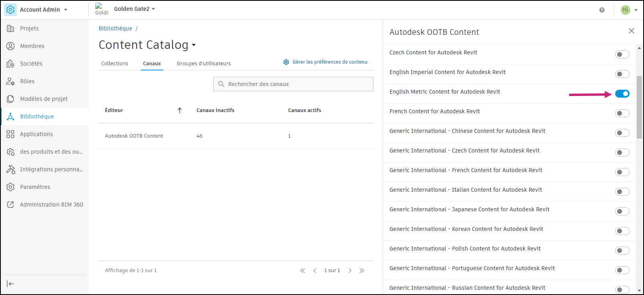Open the Content Catalog title dropdown
The image size is (644, 295).
pos(194,45)
